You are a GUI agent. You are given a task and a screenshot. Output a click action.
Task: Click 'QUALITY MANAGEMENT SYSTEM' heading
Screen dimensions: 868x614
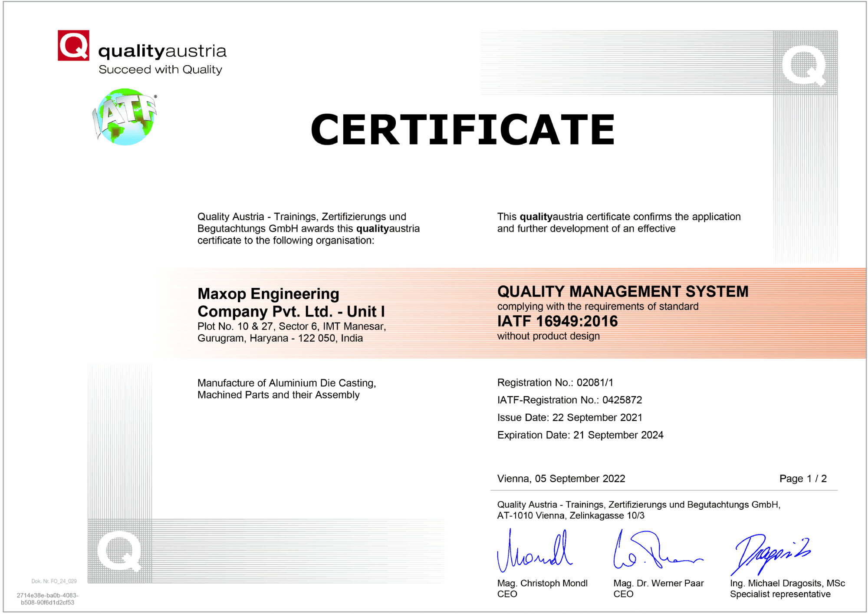coord(623,291)
